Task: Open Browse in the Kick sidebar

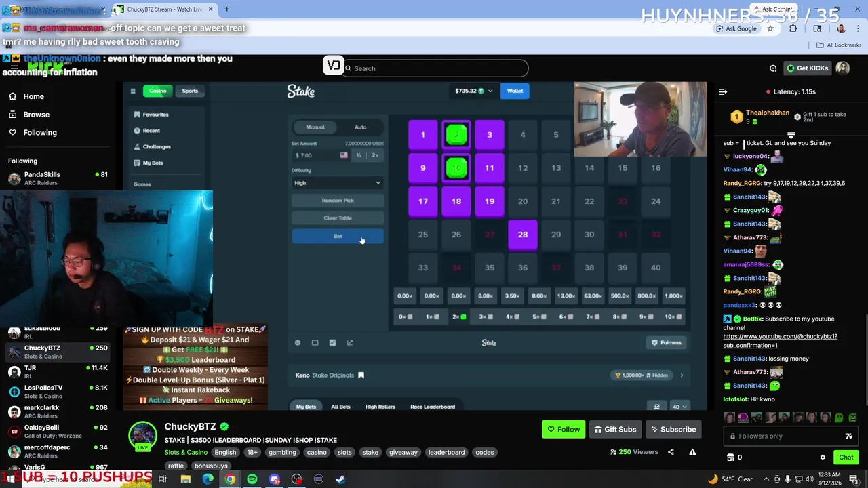Action: [29, 115]
